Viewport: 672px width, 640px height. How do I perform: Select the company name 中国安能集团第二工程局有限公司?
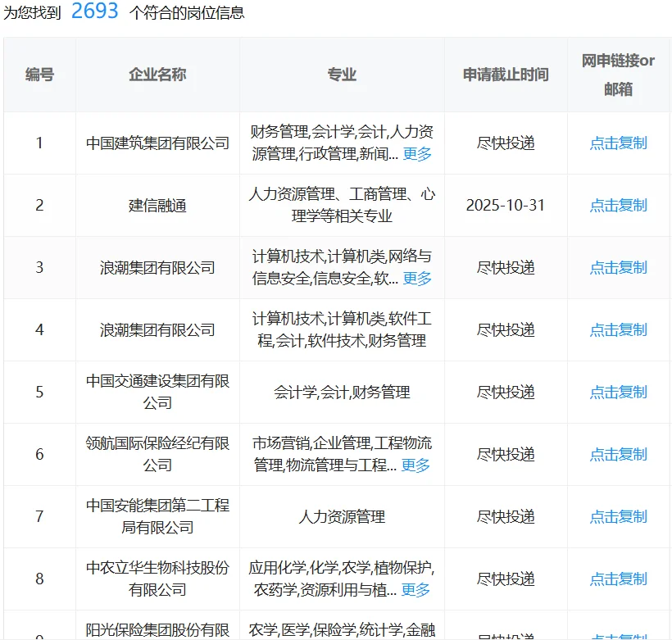[x=157, y=516]
